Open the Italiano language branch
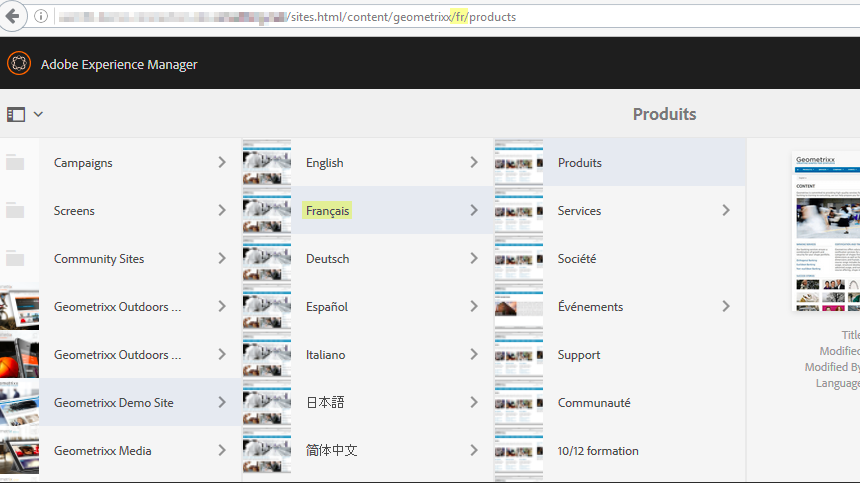This screenshot has height=483, width=860. (x=326, y=355)
